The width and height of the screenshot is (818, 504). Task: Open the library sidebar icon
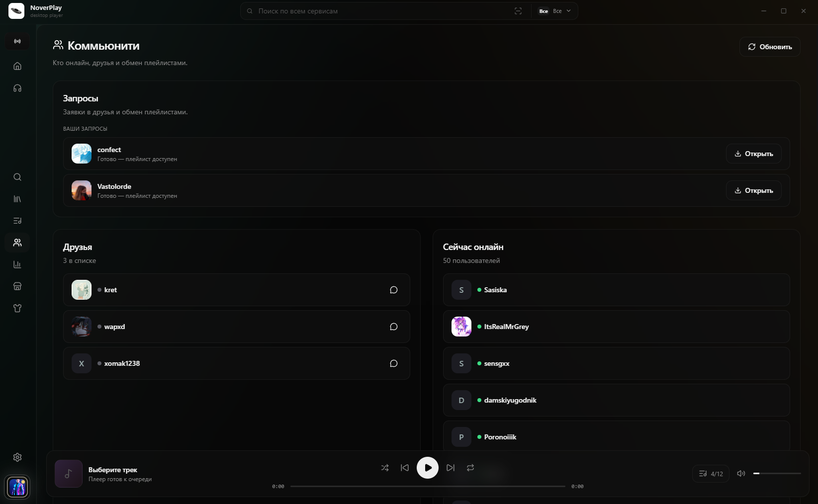17,199
